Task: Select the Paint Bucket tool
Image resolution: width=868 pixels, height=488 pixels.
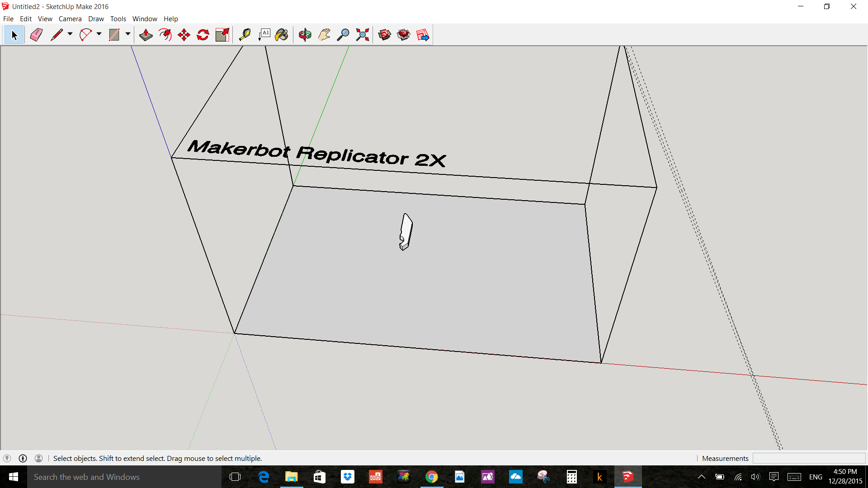Action: (x=282, y=35)
